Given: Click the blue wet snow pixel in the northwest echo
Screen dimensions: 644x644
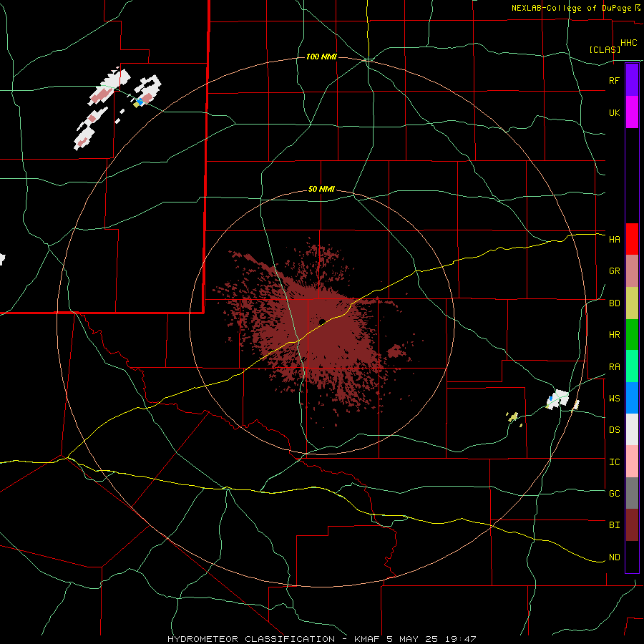Looking at the screenshot, I should point(140,101).
